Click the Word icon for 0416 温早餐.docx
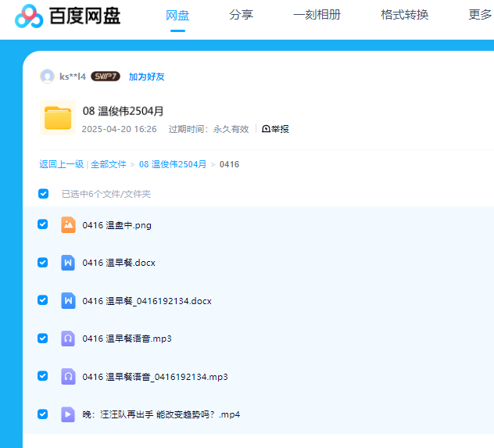This screenshot has height=448, width=494. point(68,263)
